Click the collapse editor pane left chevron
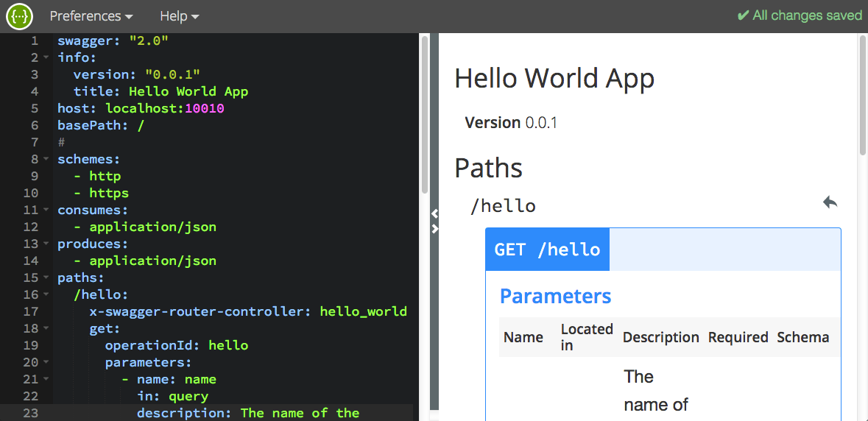 [434, 213]
